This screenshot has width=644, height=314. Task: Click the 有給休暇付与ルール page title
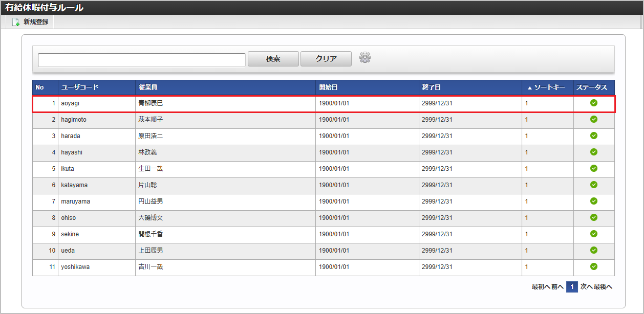pyautogui.click(x=44, y=8)
